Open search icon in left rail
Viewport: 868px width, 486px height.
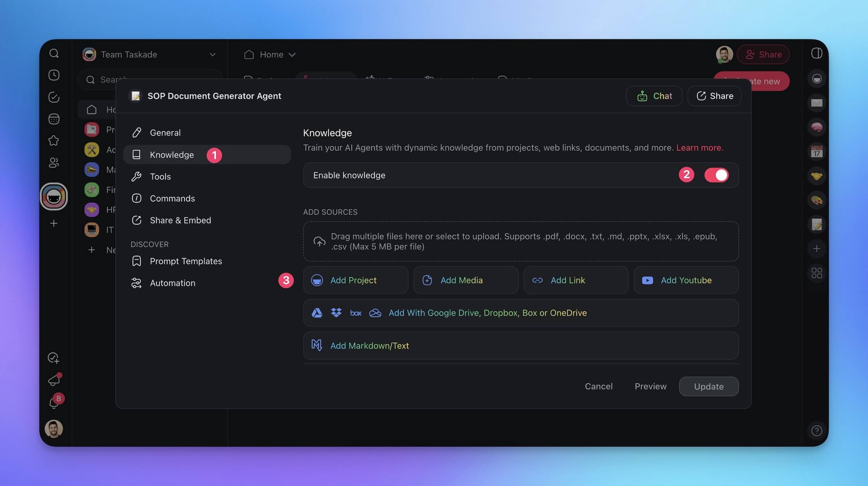coord(54,53)
